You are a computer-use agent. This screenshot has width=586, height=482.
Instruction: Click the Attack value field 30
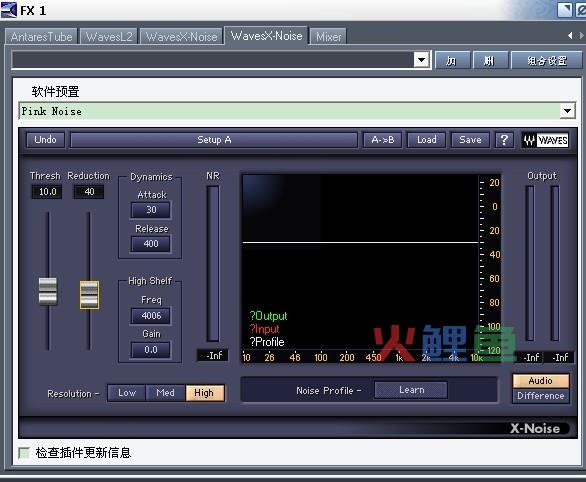click(151, 210)
